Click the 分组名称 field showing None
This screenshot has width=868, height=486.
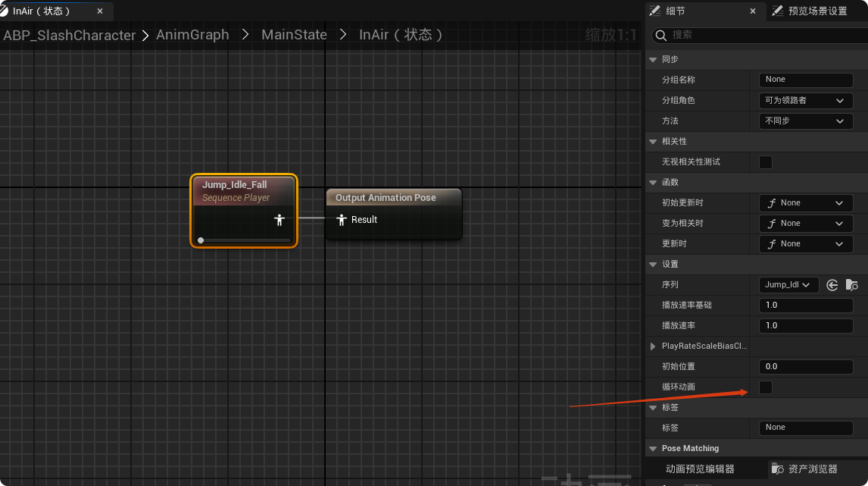tap(805, 80)
